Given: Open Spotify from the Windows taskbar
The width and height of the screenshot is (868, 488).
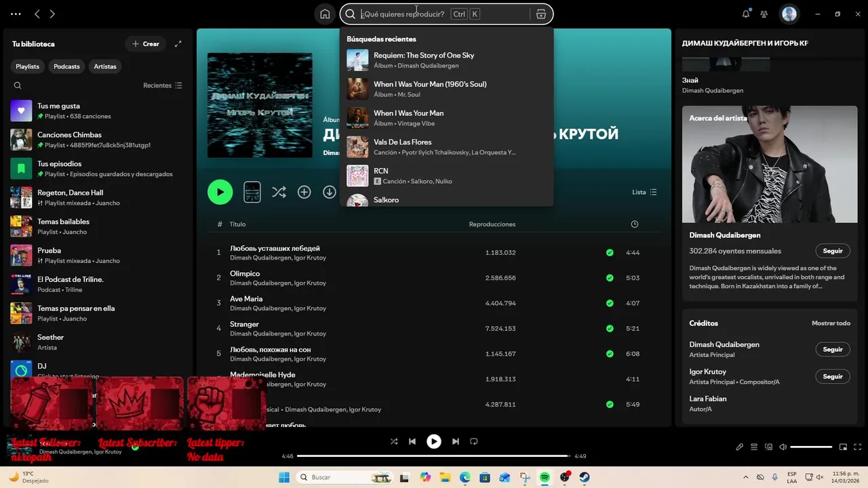Looking at the screenshot, I should (x=545, y=477).
